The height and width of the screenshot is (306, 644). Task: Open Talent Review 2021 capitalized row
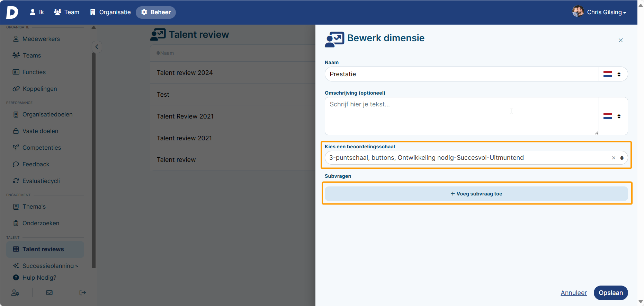[233, 116]
